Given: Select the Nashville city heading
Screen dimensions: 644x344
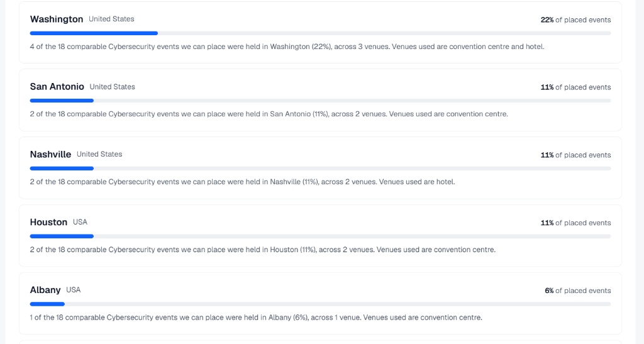Looking at the screenshot, I should [x=50, y=154].
